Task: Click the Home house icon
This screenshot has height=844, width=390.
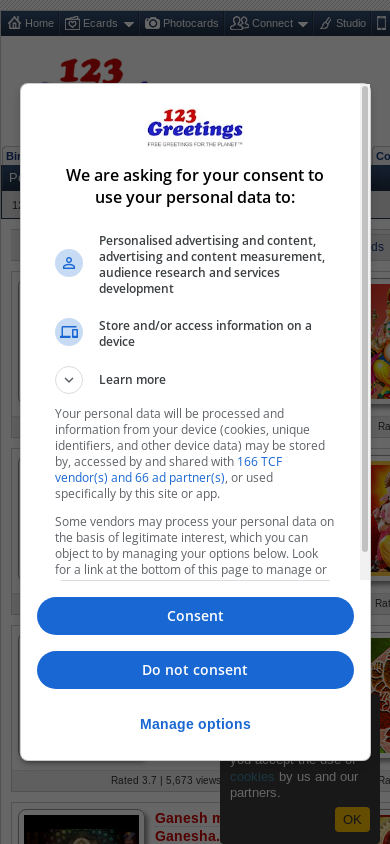Action: (x=15, y=23)
